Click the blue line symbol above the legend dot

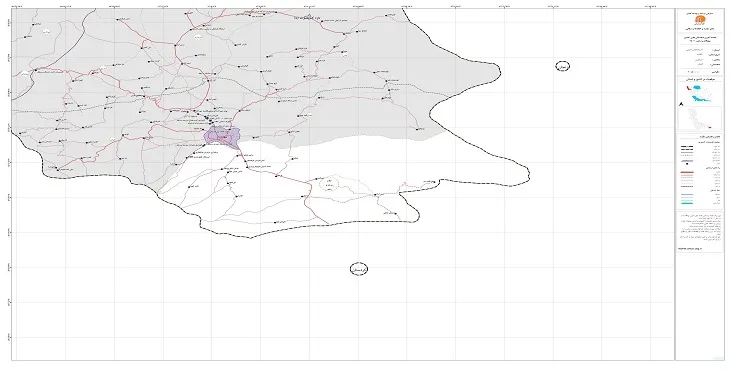coord(687,161)
